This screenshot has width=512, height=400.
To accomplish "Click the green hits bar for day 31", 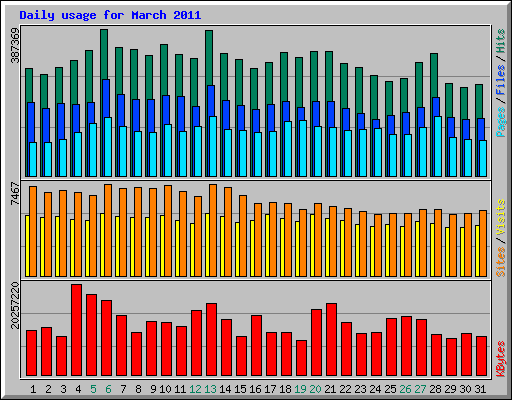I will click(479, 101).
